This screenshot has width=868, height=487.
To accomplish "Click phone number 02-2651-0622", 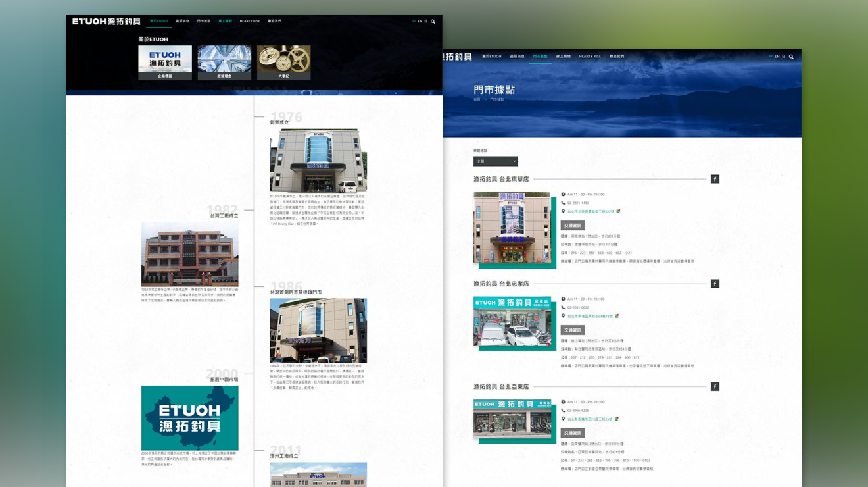I will [578, 307].
